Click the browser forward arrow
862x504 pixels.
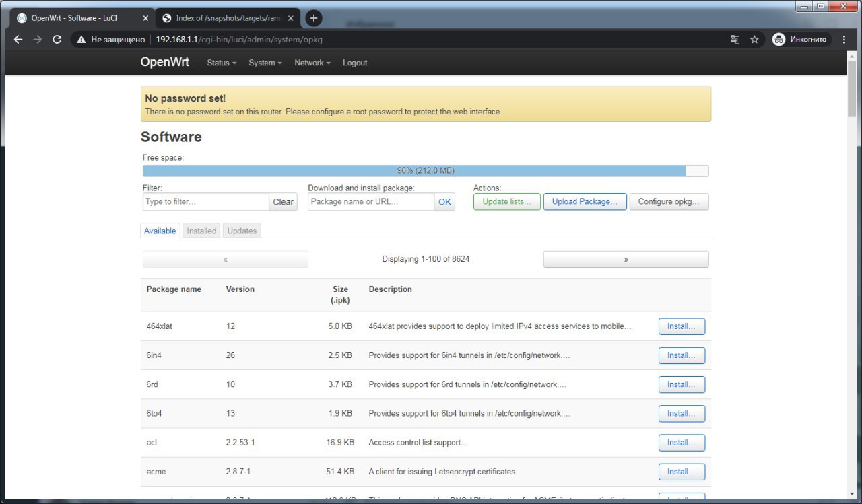click(38, 40)
